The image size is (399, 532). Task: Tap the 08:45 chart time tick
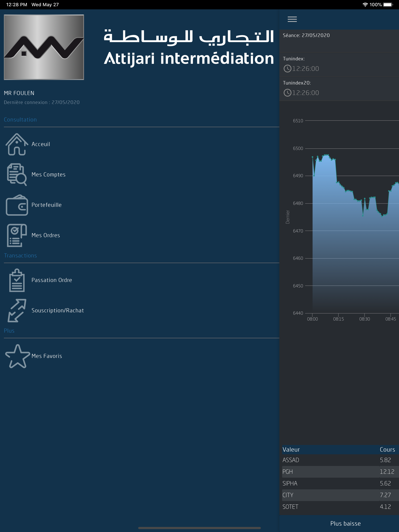pos(391,319)
